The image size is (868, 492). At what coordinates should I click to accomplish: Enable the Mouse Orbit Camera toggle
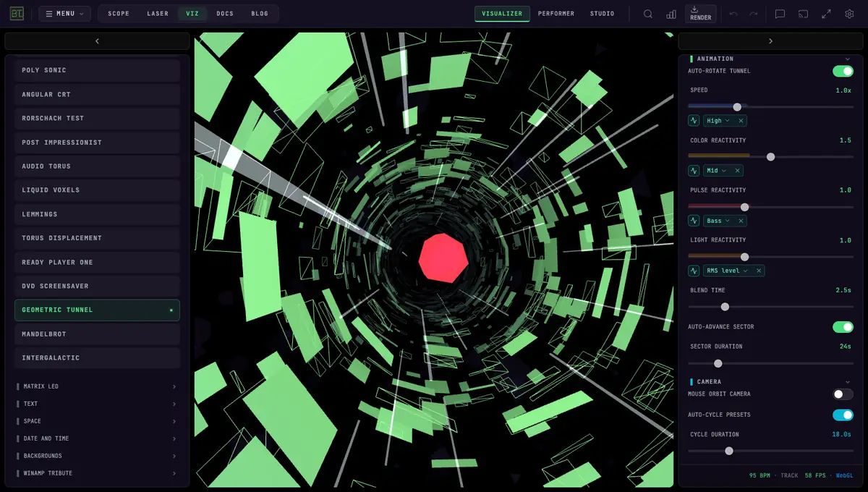843,394
